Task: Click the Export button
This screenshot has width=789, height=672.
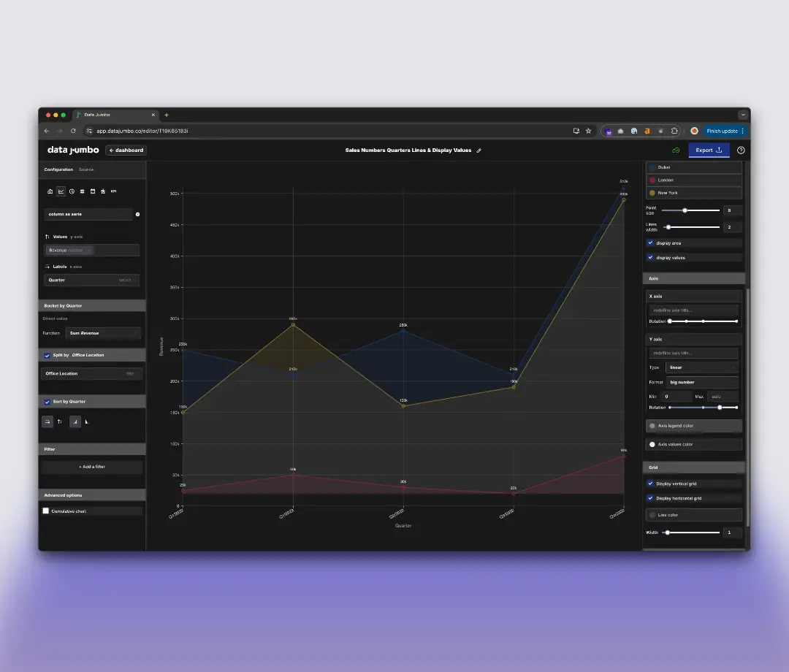Action: pos(709,150)
